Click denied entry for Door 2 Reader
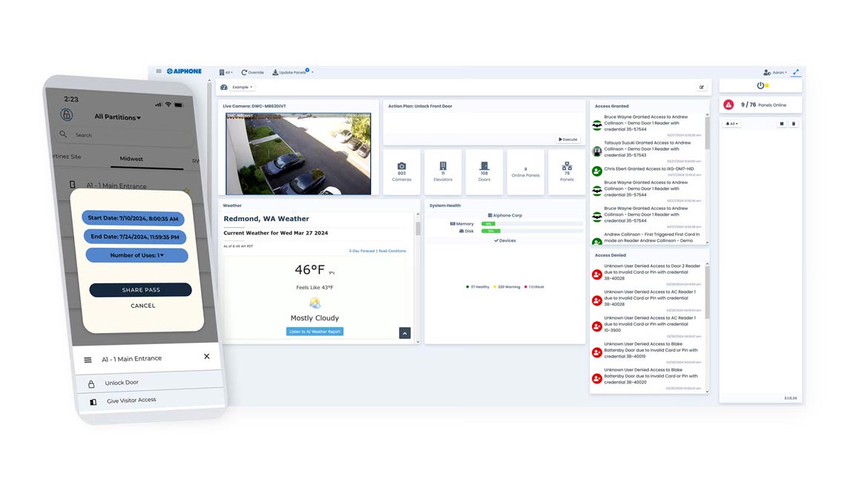868x488 pixels. 647,274
